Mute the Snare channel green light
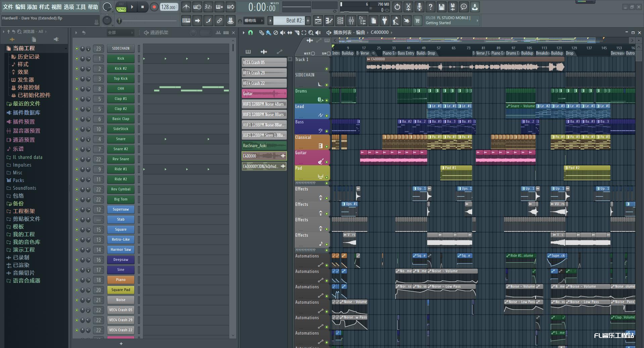The width and height of the screenshot is (644, 348). click(x=77, y=139)
